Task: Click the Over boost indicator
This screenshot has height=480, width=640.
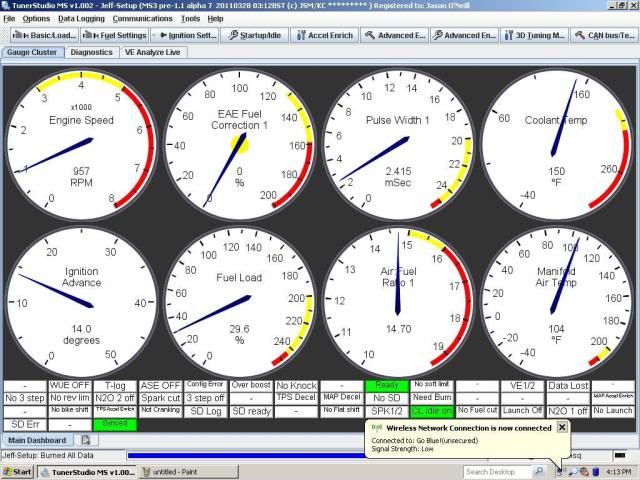Action: [251, 385]
